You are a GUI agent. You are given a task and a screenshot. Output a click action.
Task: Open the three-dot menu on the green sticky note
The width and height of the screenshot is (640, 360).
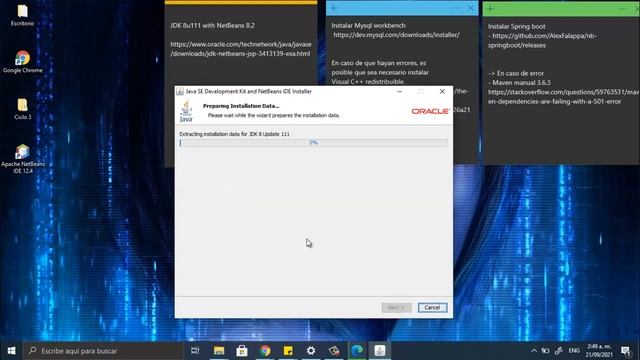[623, 9]
